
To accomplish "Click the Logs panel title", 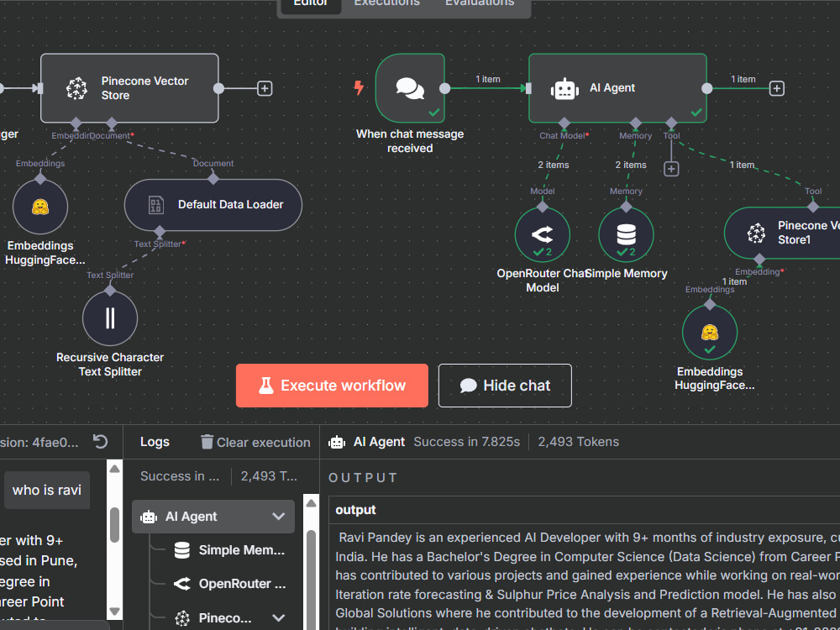I will 155,442.
